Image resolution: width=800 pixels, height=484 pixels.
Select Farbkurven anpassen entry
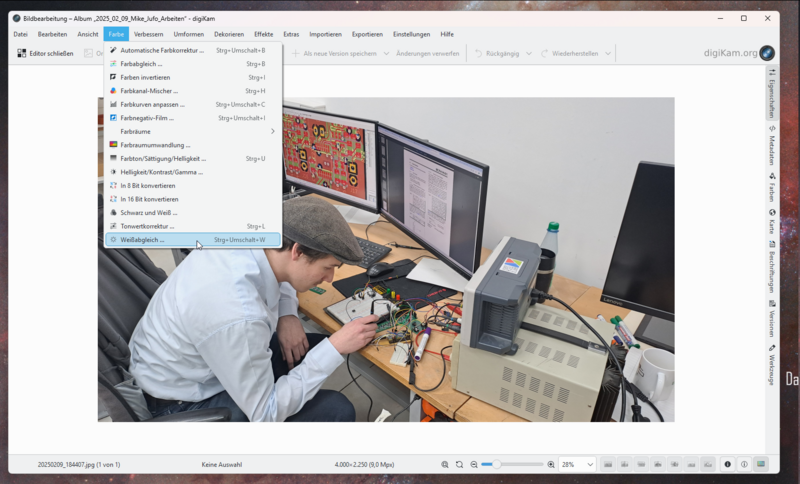point(193,105)
